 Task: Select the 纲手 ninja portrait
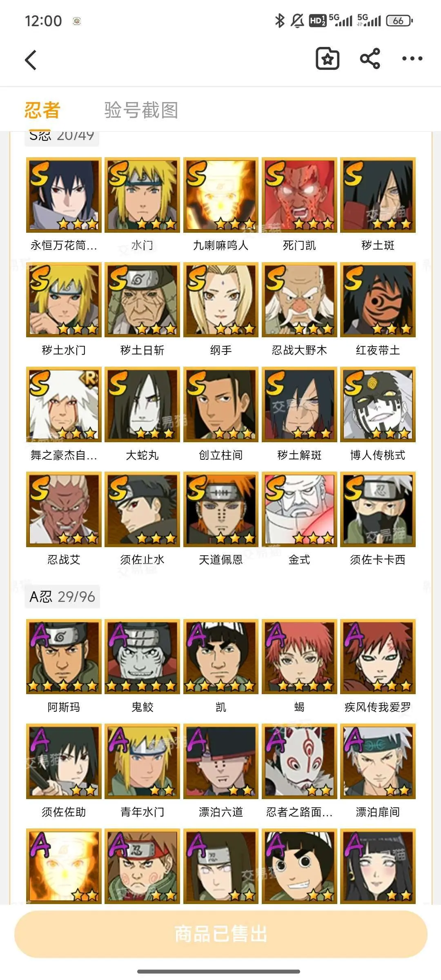coord(221,300)
